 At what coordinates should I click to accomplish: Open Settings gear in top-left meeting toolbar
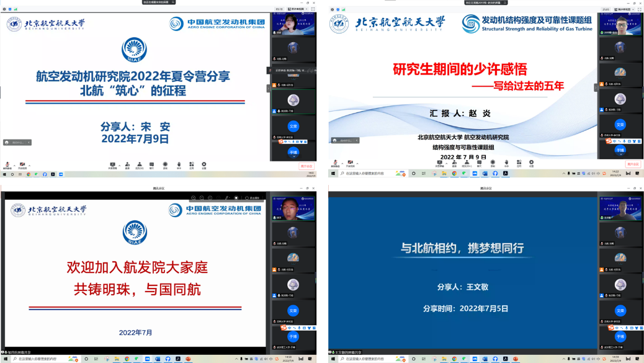tap(203, 164)
